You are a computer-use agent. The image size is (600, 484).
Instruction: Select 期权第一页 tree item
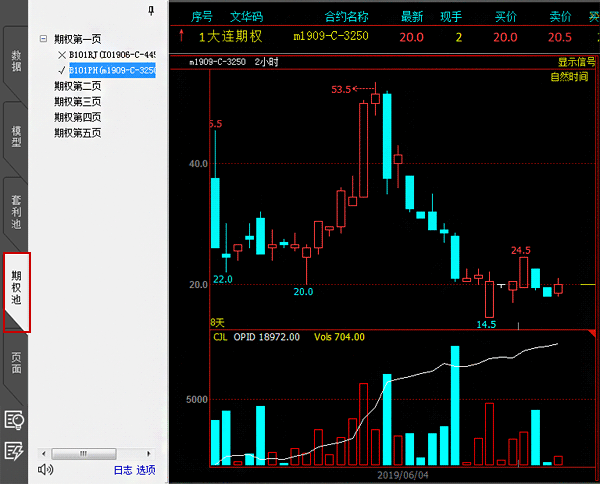click(78, 39)
